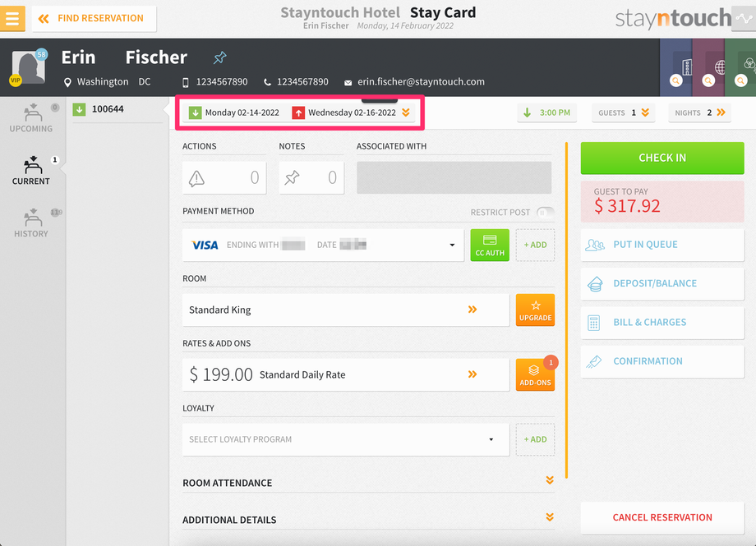The height and width of the screenshot is (546, 756).
Task: Pin Erin Fischer's guest card
Action: coord(220,57)
